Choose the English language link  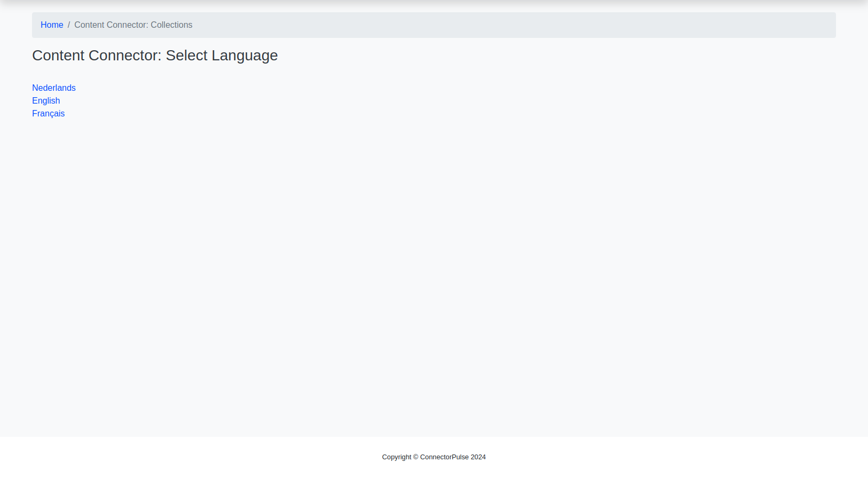click(46, 101)
